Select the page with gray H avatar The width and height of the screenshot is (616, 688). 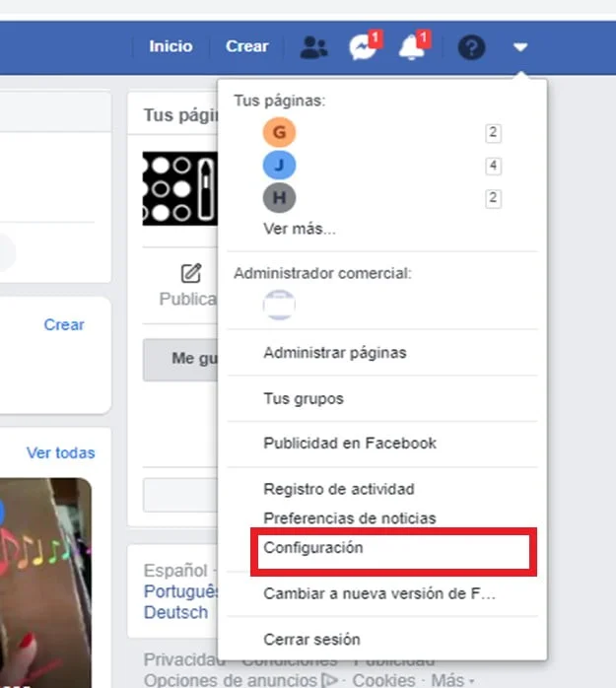pos(279,198)
